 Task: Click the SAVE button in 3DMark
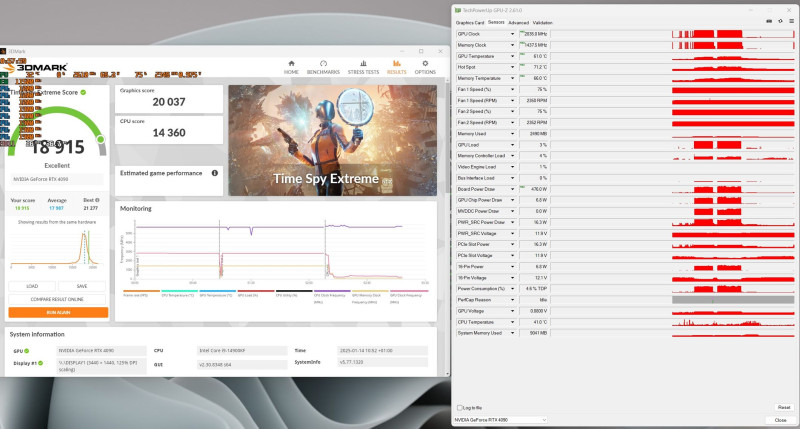coord(82,286)
